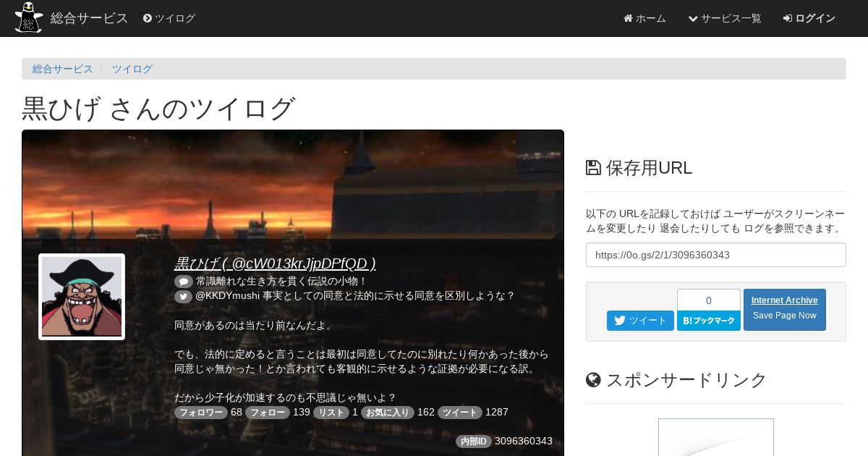Open ツイログ breadcrumb link
The image size is (868, 456).
click(x=132, y=69)
